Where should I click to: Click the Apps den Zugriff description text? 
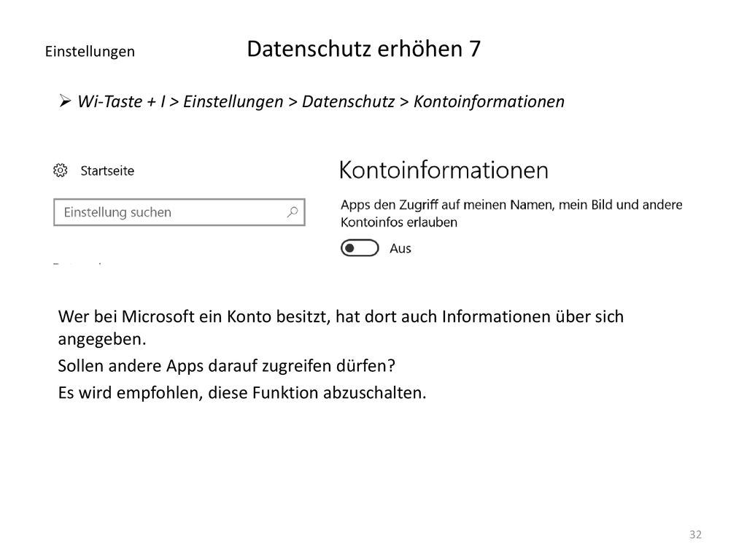pyautogui.click(x=511, y=214)
